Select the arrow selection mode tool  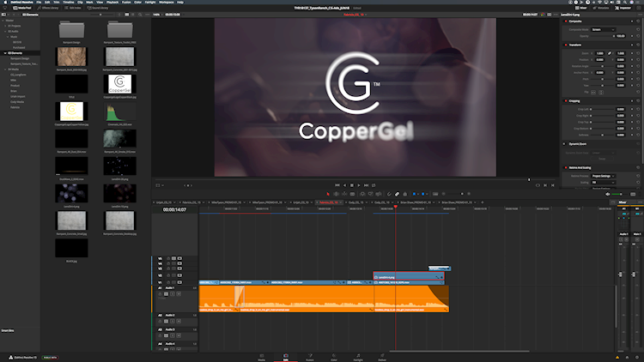[x=328, y=194]
